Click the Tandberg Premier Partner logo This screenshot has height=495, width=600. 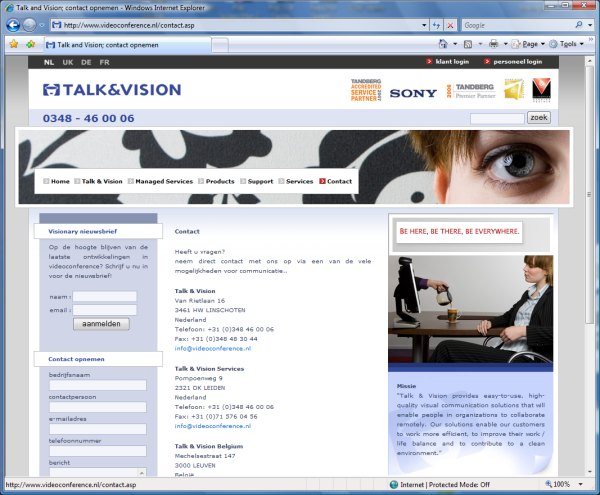pos(471,91)
